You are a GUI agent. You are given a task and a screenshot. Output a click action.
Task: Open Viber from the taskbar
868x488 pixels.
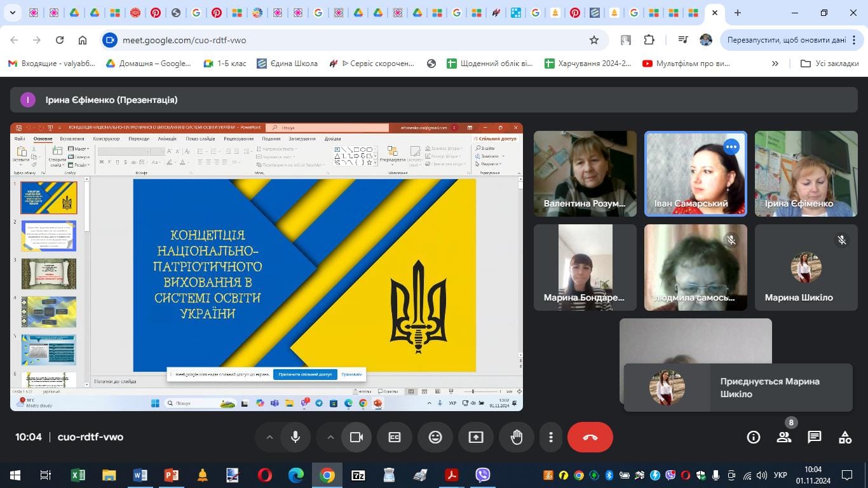pyautogui.click(x=483, y=475)
